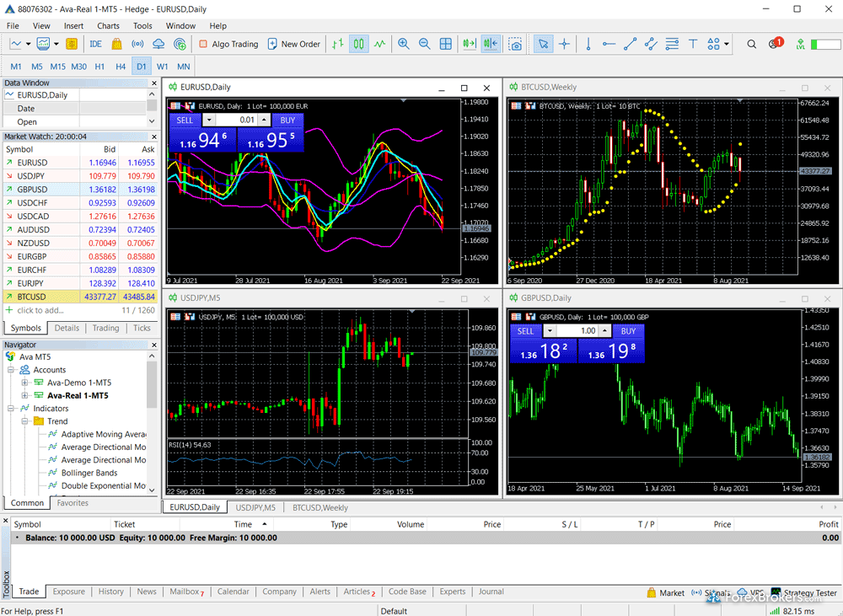Select the Fibonacci retracement tool
This screenshot has width=843, height=616.
pos(672,44)
